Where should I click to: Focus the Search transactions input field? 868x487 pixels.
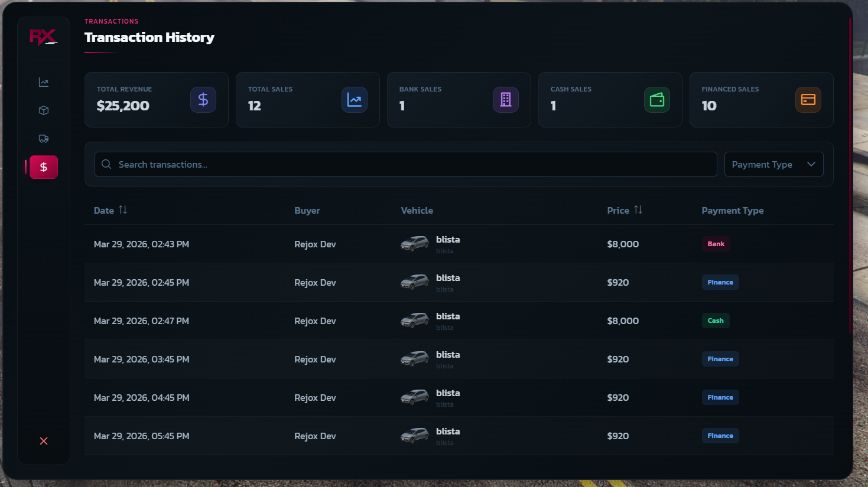405,165
